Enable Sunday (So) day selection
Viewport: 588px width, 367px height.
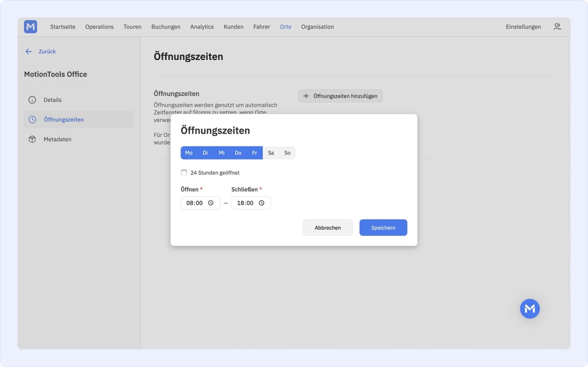click(287, 153)
